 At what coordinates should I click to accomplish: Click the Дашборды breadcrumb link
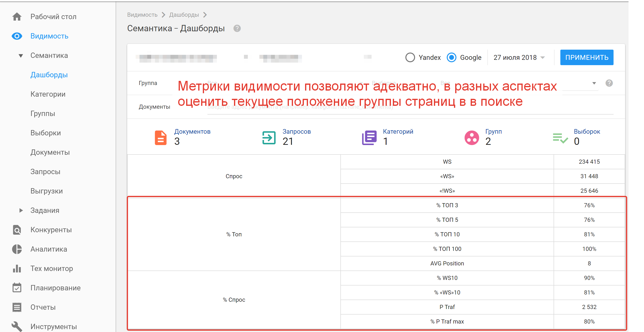coord(184,15)
